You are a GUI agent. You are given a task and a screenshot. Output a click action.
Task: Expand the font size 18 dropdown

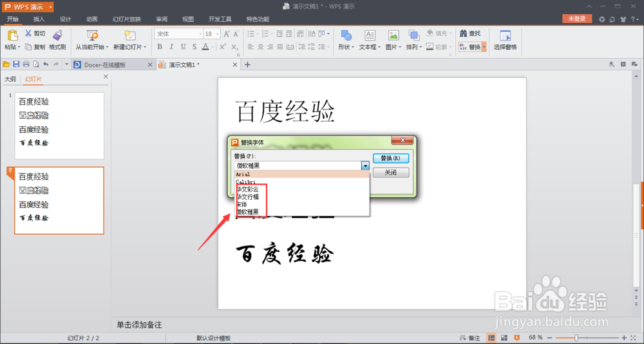(x=218, y=33)
